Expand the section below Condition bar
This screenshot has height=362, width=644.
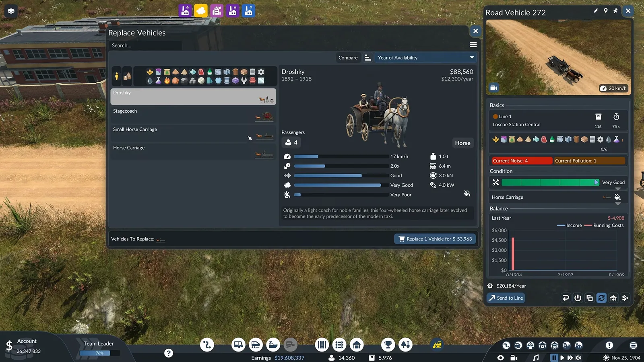(x=618, y=189)
